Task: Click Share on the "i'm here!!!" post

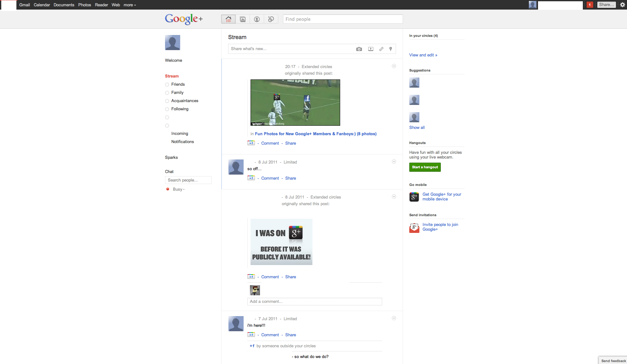Action: coord(291,335)
